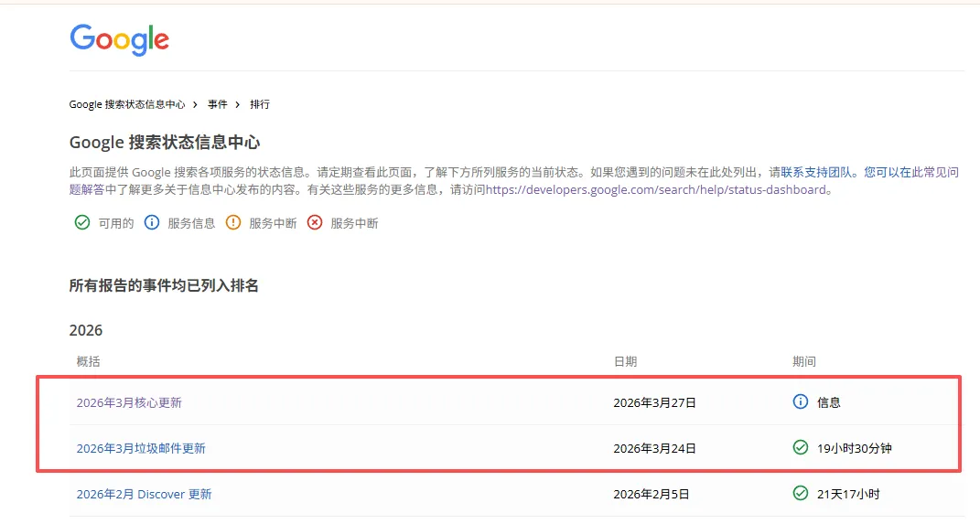The height and width of the screenshot is (524, 980).
Task: Click the green check beside 21天17小时
Action: (x=800, y=494)
